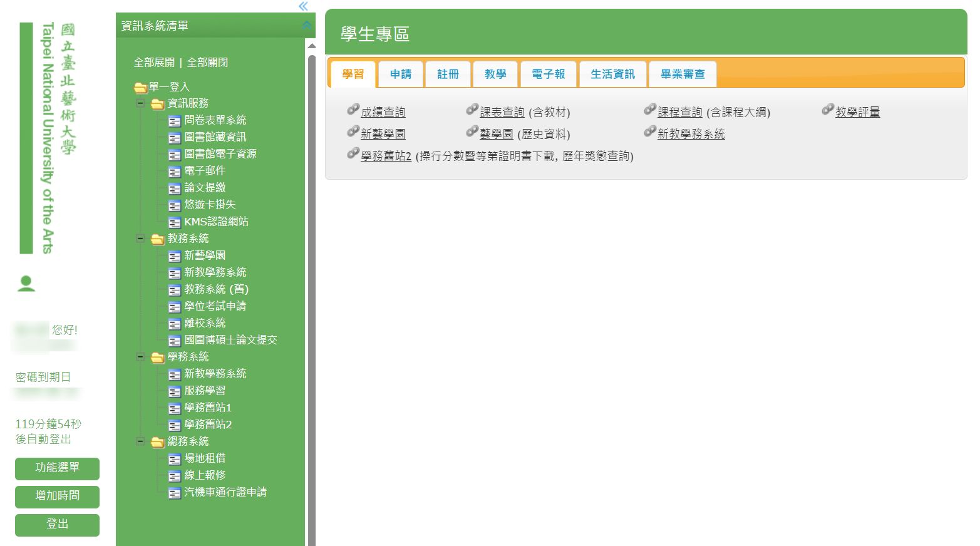980x546 pixels.
Task: Collapse the left panel with double-chevron icon
Action: pos(303,6)
